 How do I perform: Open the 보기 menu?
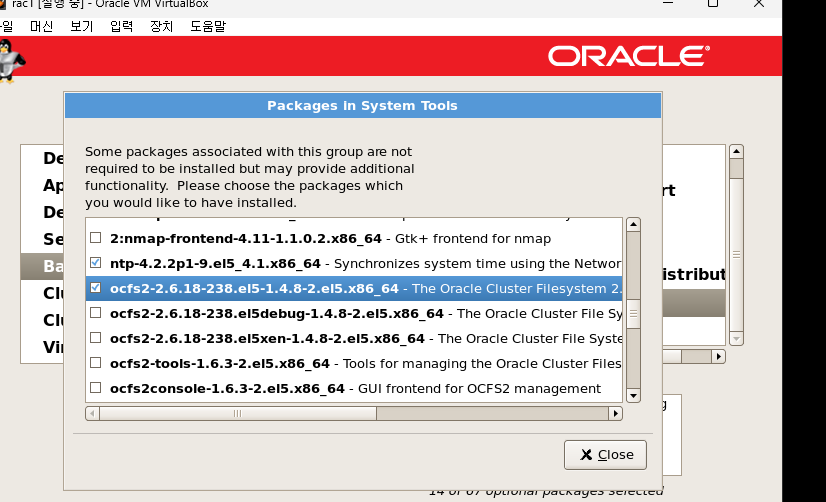82,26
